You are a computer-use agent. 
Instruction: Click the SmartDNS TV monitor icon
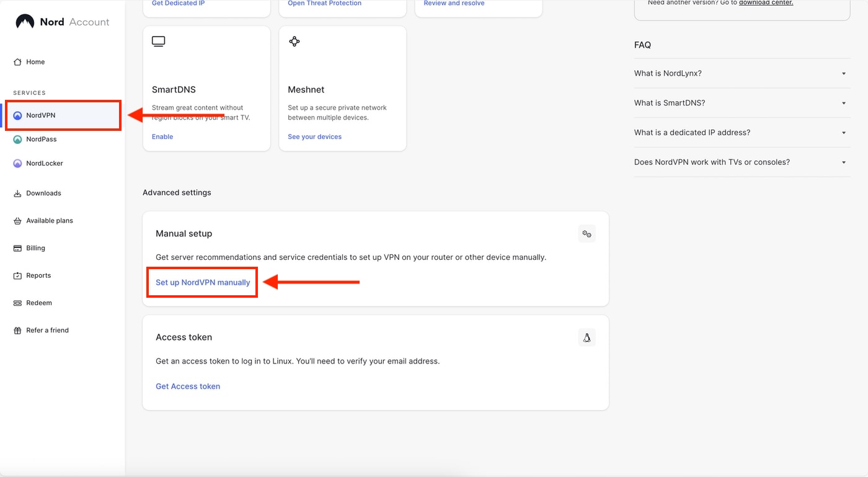tap(159, 42)
